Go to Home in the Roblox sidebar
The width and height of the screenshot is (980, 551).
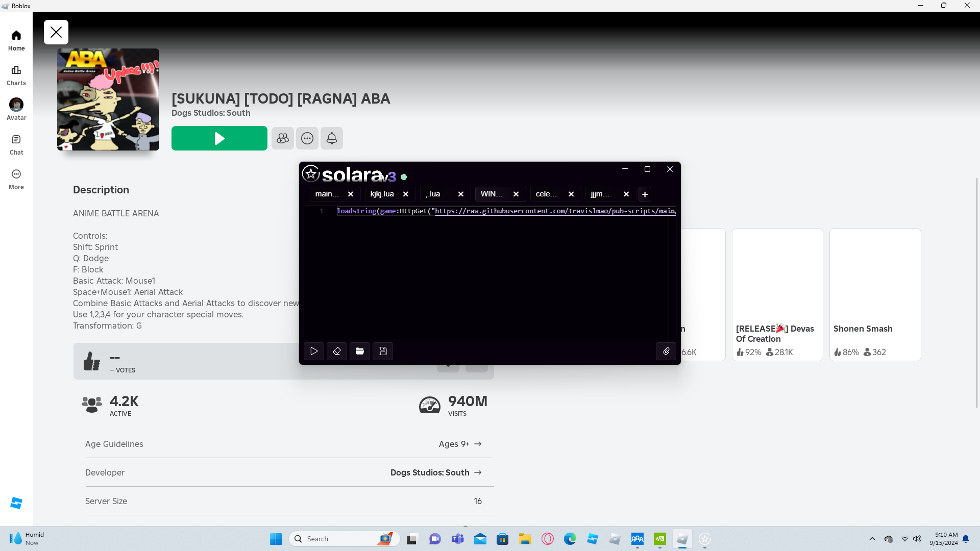click(x=16, y=41)
